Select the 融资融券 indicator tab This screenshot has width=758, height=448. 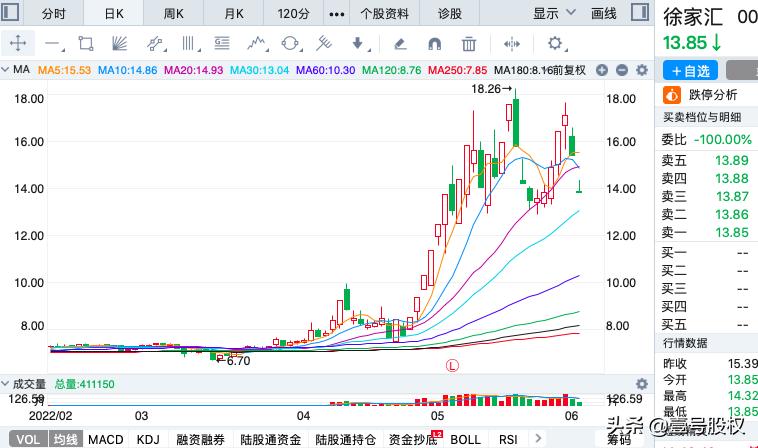(200, 439)
